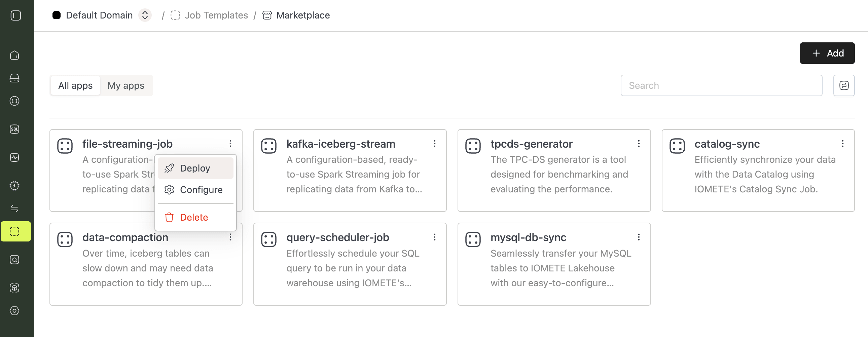Screen dimensions: 868x337
Task: Open the kafka-iceberg-stream three-dot menu
Action: (435, 144)
